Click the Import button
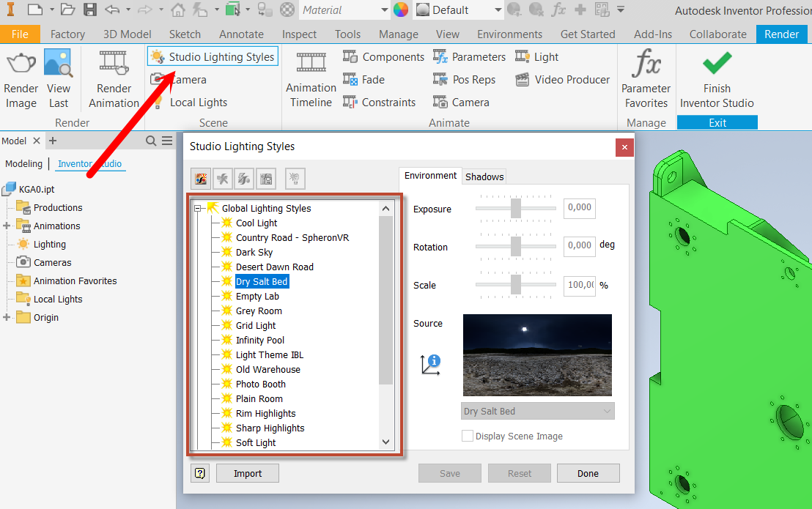 pyautogui.click(x=248, y=473)
